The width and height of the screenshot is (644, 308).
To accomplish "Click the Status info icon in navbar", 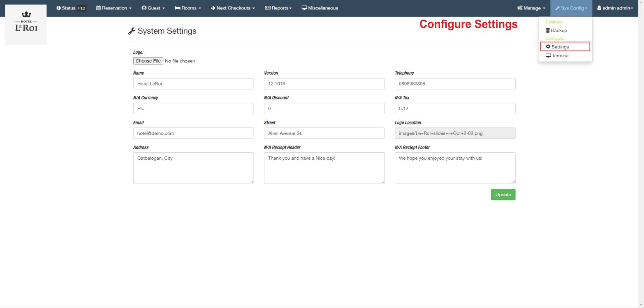I will coord(58,8).
